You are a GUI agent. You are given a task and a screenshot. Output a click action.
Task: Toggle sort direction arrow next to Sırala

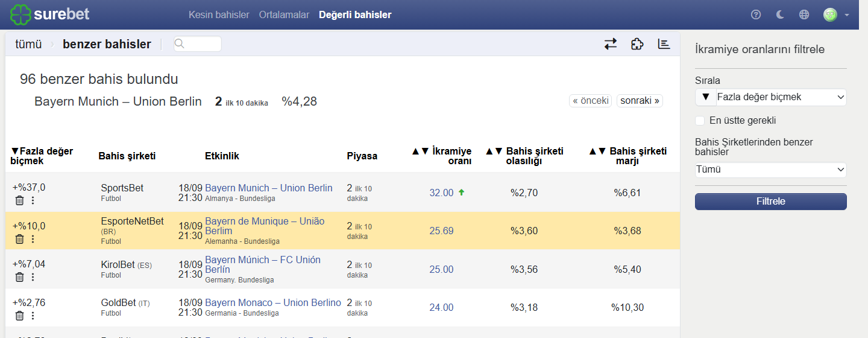tap(706, 97)
